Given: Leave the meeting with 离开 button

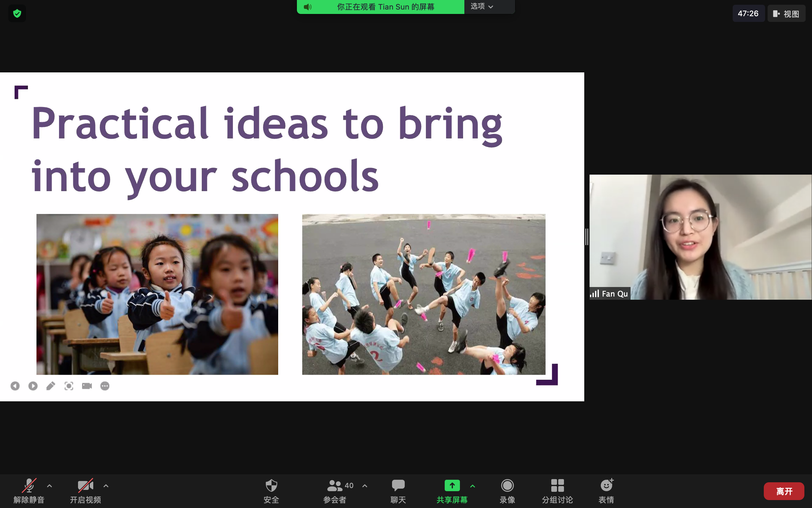Looking at the screenshot, I should 784,491.
